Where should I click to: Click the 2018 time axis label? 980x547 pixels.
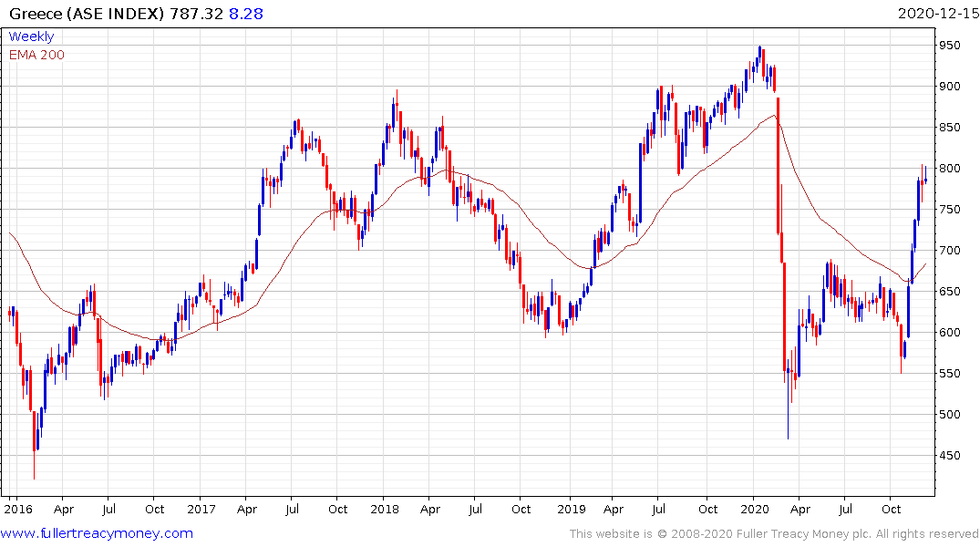[385, 509]
